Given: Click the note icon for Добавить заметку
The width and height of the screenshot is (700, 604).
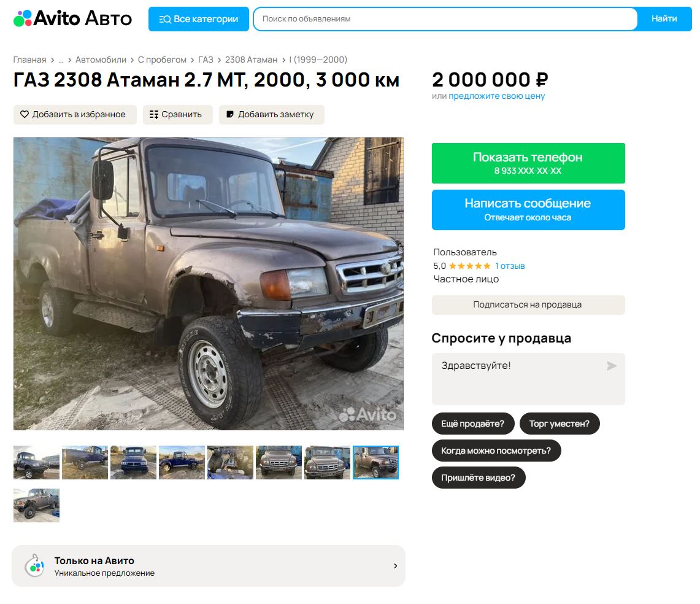Looking at the screenshot, I should tap(230, 114).
